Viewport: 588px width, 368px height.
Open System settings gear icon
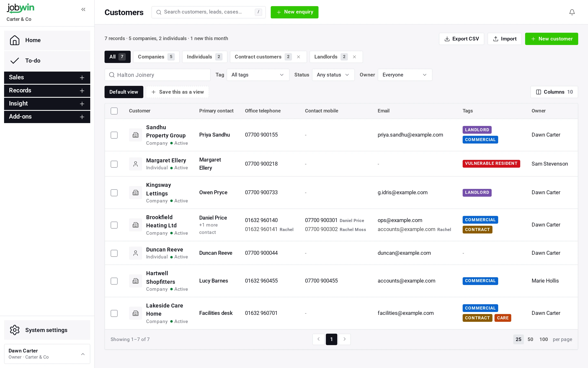14,330
